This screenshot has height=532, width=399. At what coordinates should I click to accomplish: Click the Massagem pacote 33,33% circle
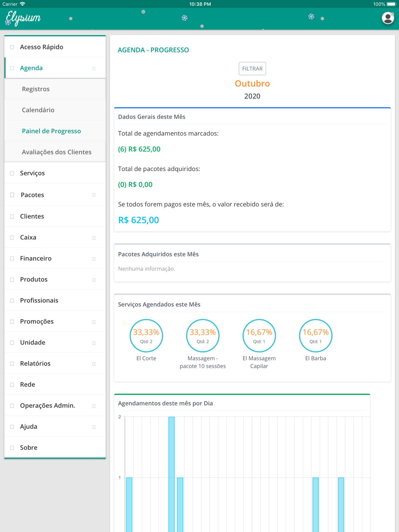click(203, 336)
